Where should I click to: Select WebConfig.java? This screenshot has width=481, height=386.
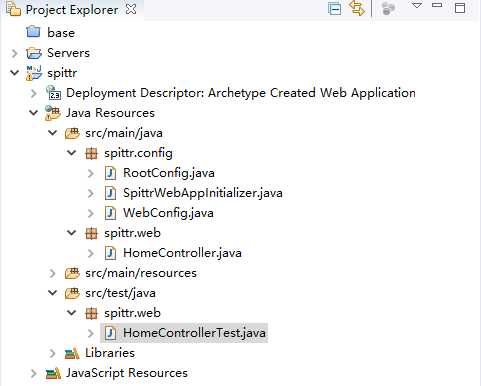click(x=168, y=213)
